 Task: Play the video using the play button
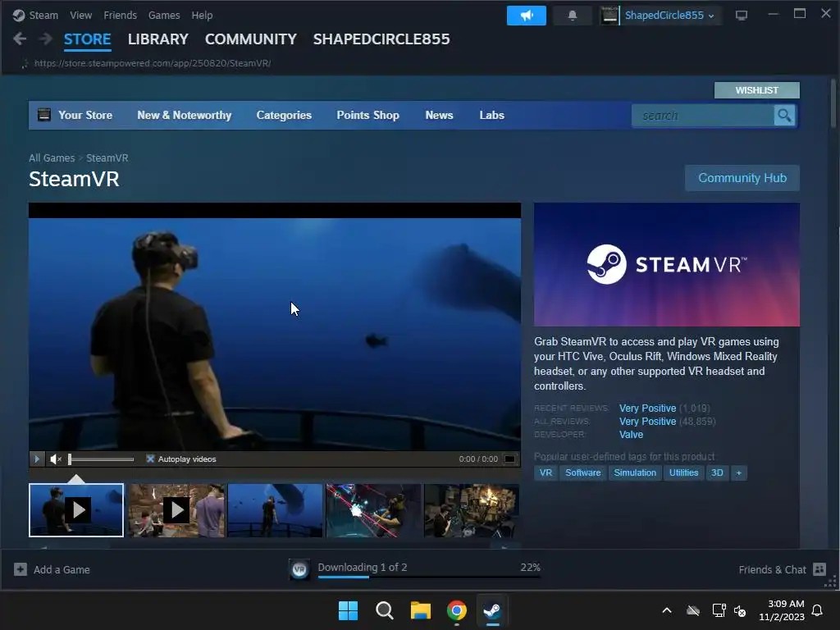coord(36,459)
